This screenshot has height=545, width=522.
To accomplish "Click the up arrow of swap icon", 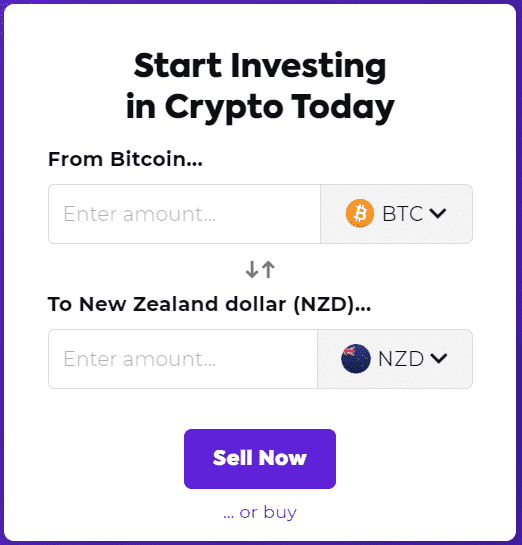I will click(x=268, y=269).
